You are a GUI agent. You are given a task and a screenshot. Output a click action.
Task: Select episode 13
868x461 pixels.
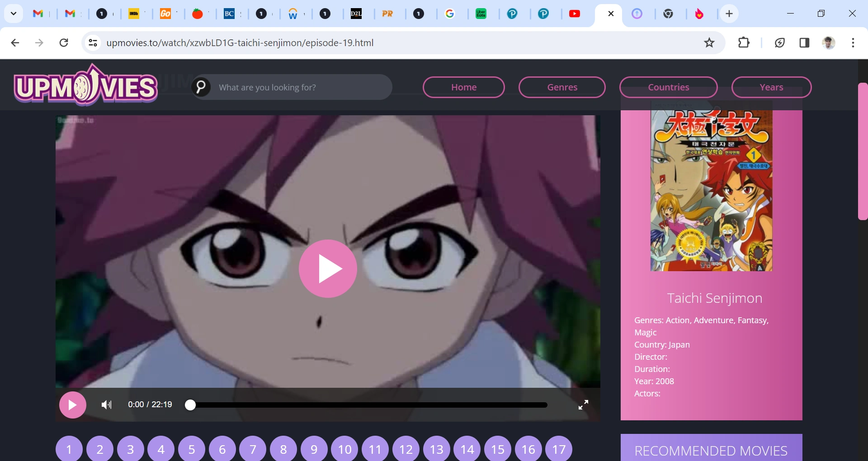[x=437, y=449]
